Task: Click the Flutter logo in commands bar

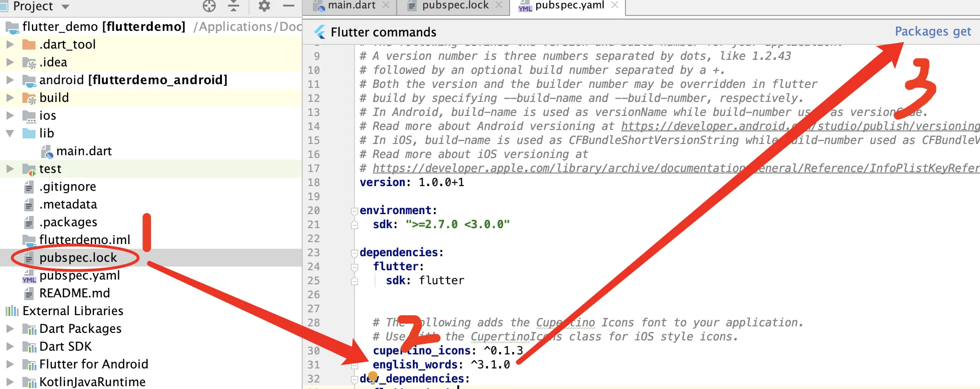Action: coord(320,32)
